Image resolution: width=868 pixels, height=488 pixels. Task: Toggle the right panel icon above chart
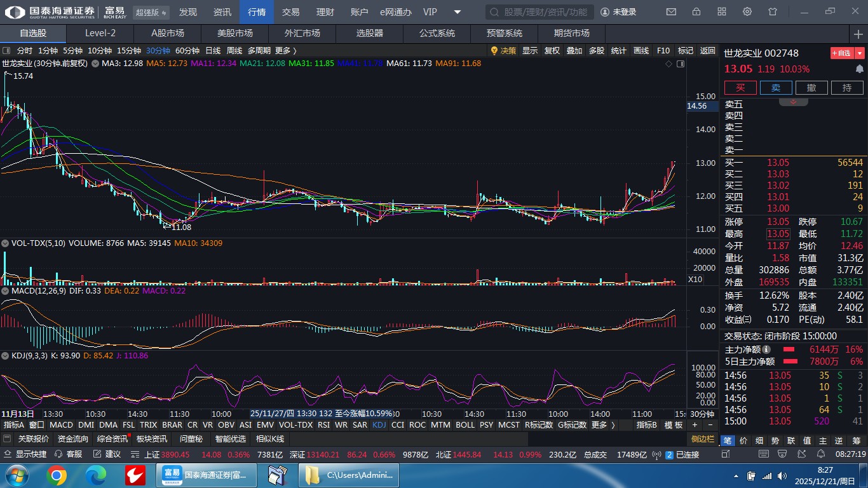point(681,64)
